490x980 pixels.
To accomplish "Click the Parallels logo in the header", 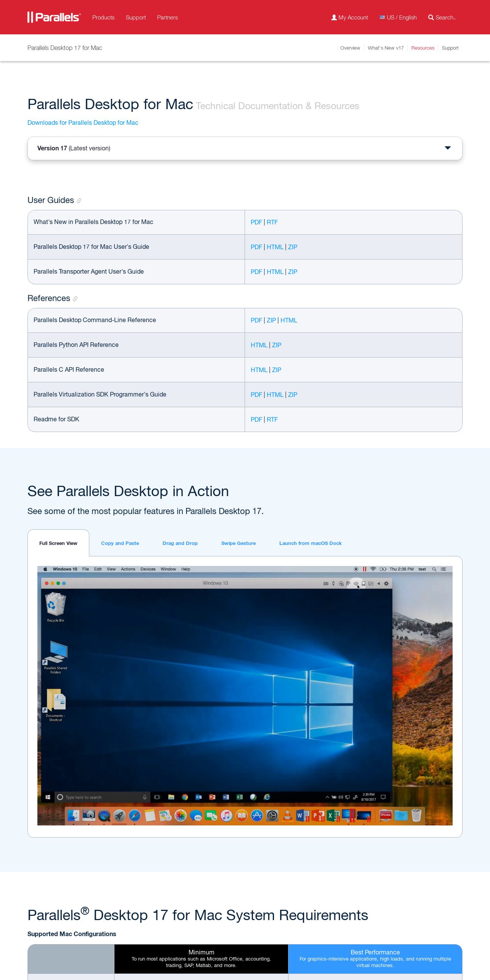I will coord(54,17).
